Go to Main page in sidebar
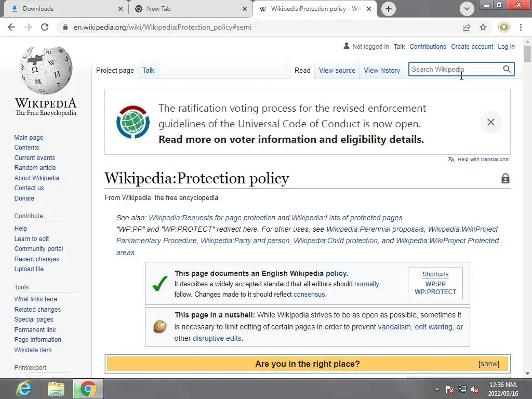Image resolution: width=532 pixels, height=399 pixels. 29,137
